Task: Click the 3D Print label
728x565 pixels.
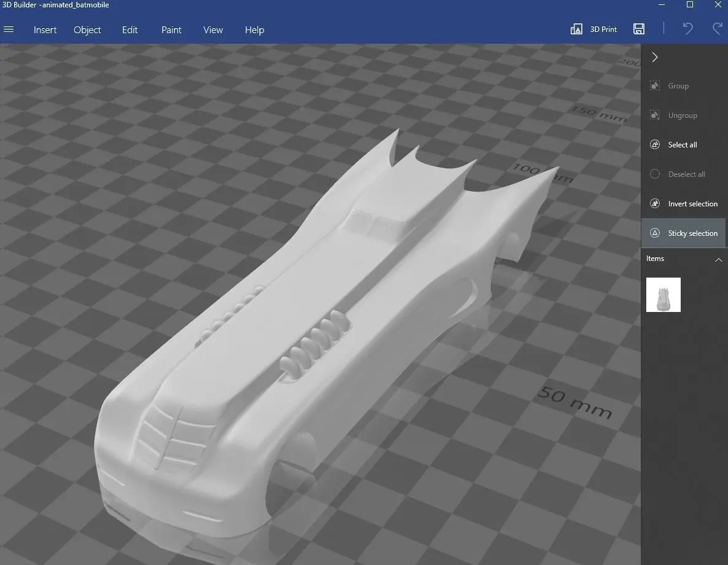Action: (x=603, y=29)
